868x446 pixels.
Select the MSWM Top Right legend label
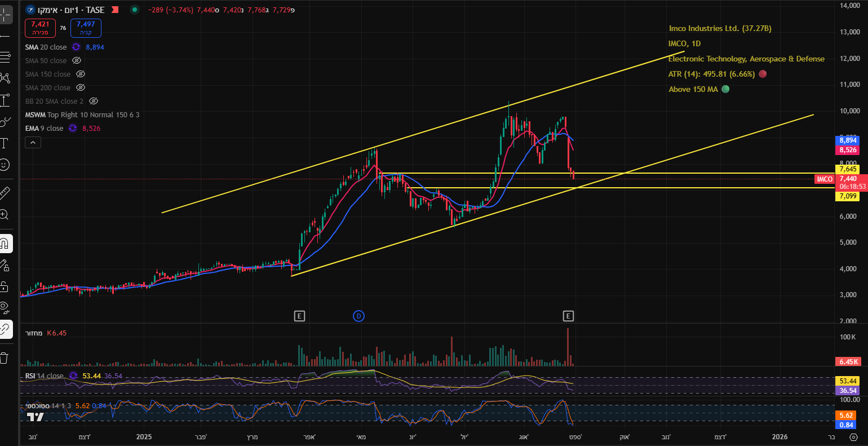click(82, 115)
